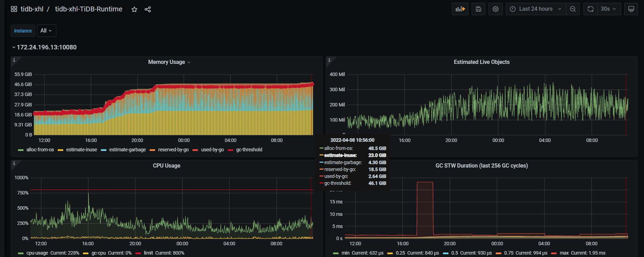Open the instance All variable dropdown
644x257 pixels.
click(x=46, y=31)
